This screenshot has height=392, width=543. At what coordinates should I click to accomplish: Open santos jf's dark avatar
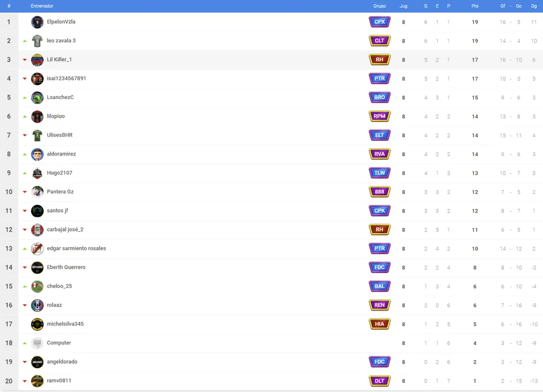37,210
